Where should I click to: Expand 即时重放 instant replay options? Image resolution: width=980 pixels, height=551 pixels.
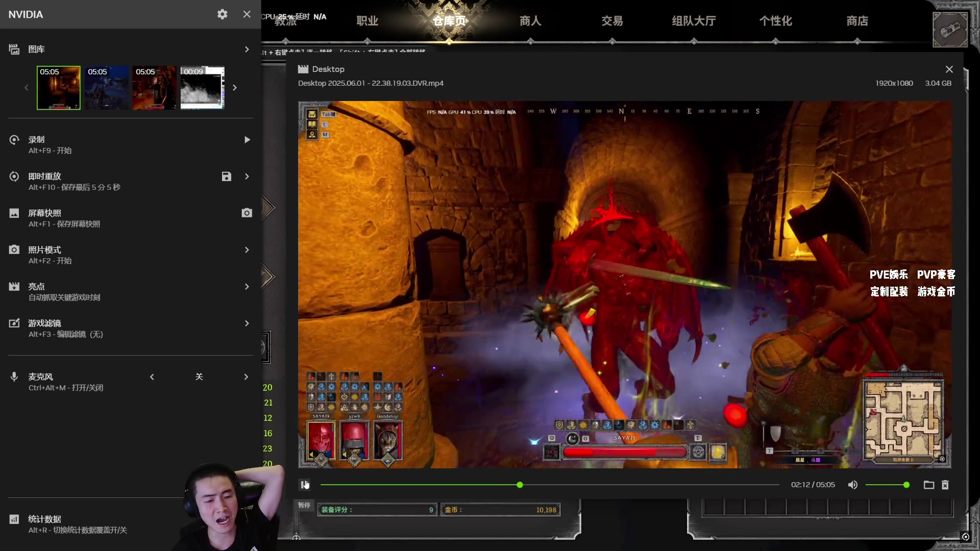247,177
